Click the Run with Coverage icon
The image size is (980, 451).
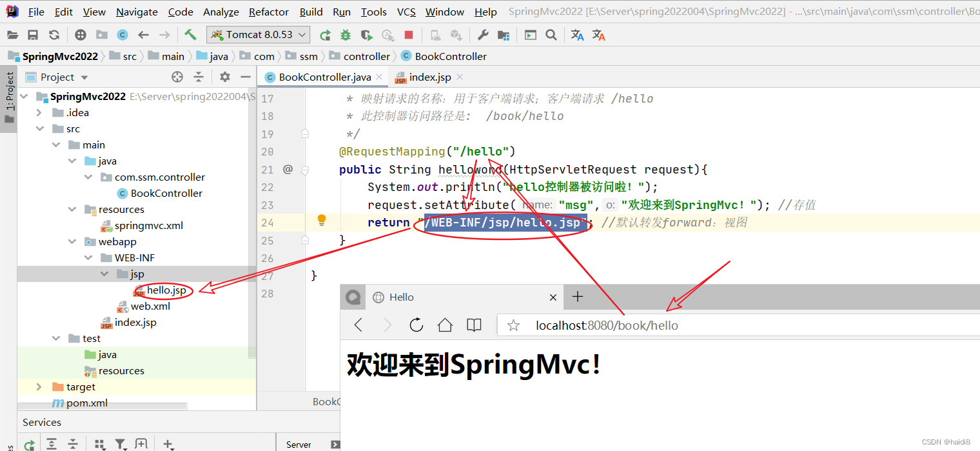pyautogui.click(x=367, y=35)
